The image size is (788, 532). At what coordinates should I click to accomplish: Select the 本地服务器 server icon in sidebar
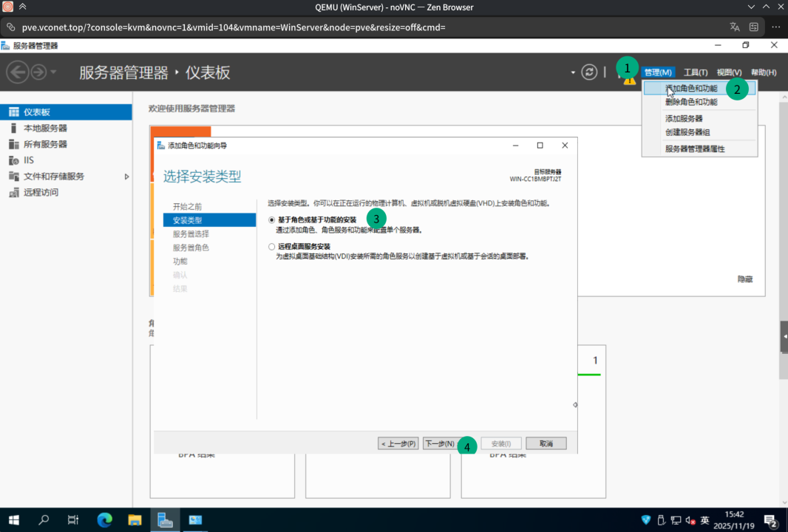tap(13, 128)
